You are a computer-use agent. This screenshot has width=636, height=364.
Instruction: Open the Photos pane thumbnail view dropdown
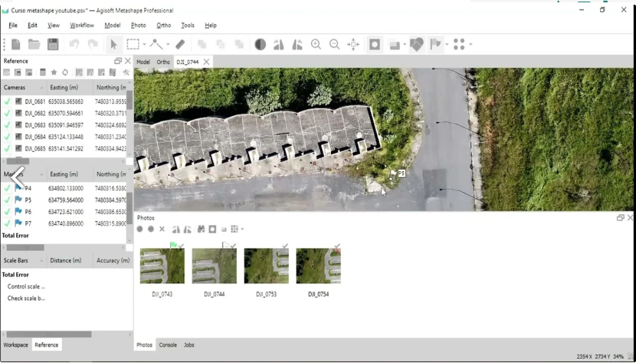click(242, 229)
